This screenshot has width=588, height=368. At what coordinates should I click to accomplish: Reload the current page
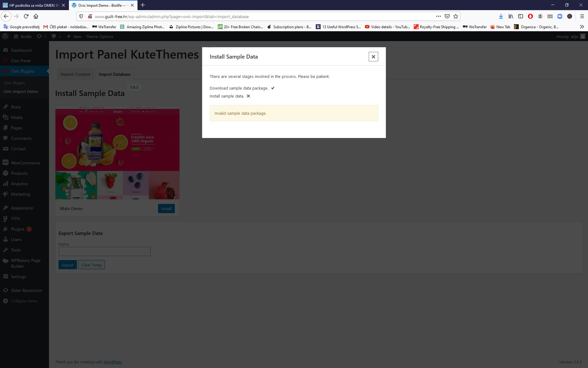coord(26,16)
